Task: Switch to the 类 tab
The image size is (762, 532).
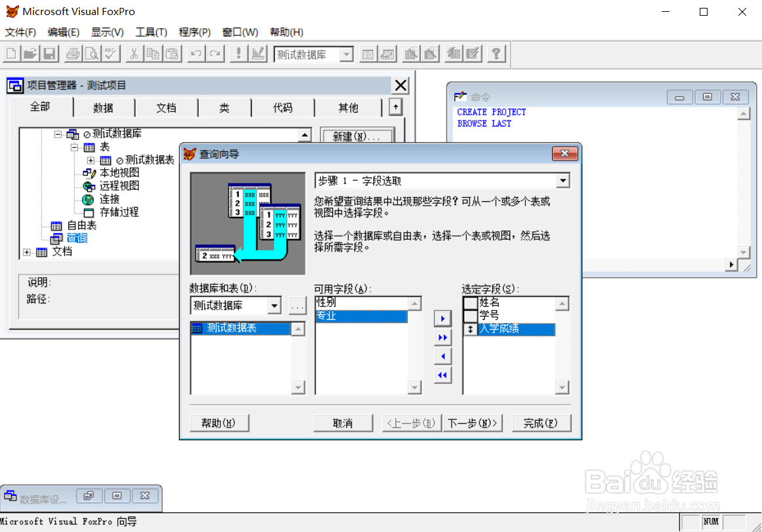Action: tap(224, 107)
